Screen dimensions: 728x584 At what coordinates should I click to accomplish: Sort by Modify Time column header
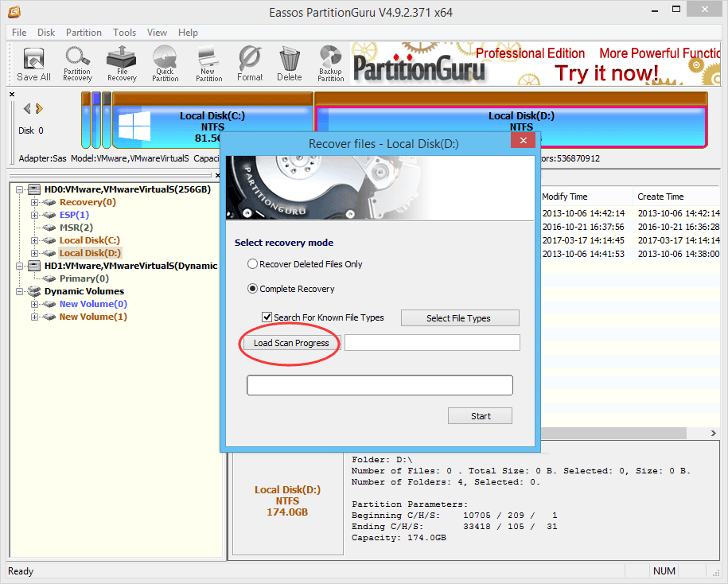tap(586, 197)
